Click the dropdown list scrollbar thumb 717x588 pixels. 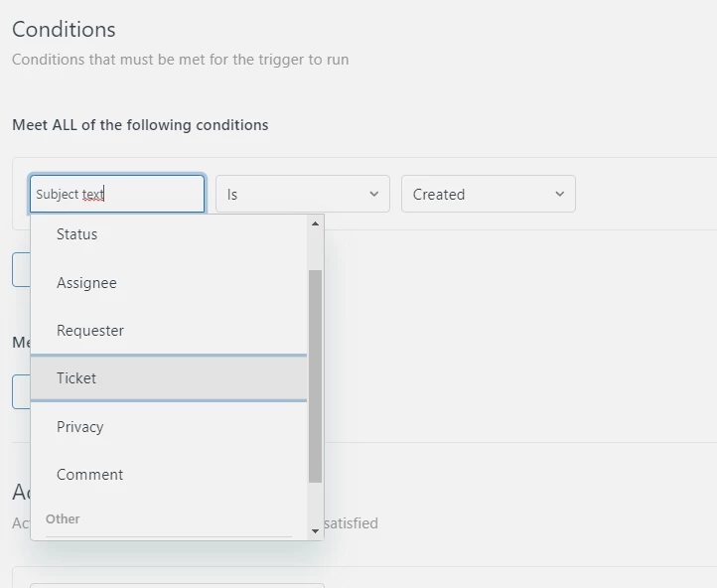click(316, 375)
